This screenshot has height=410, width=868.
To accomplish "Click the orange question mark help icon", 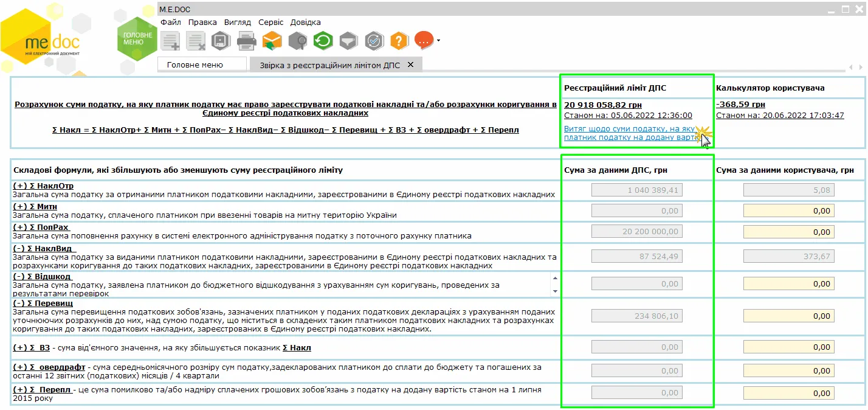I will click(x=399, y=41).
